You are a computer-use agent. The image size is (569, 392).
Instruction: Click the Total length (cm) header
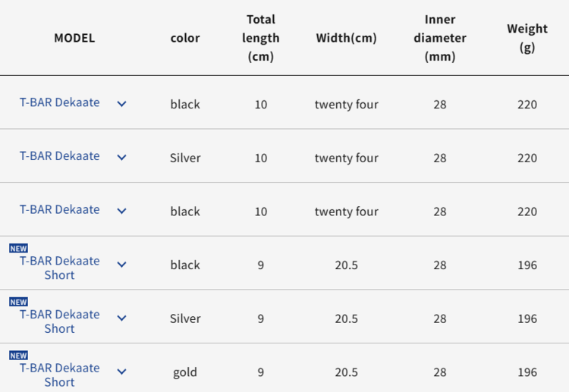tap(261, 38)
